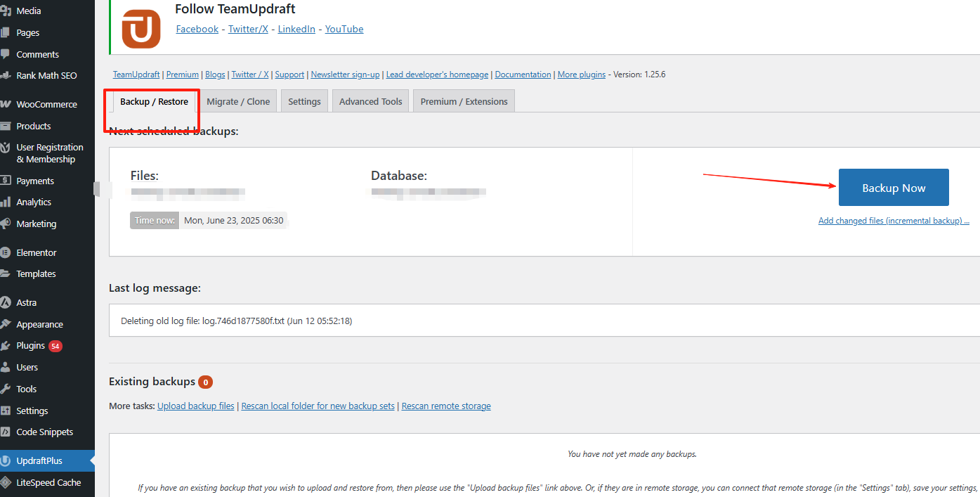The image size is (980, 497).
Task: Open User Registration & Membership menu
Action: pyautogui.click(x=49, y=153)
